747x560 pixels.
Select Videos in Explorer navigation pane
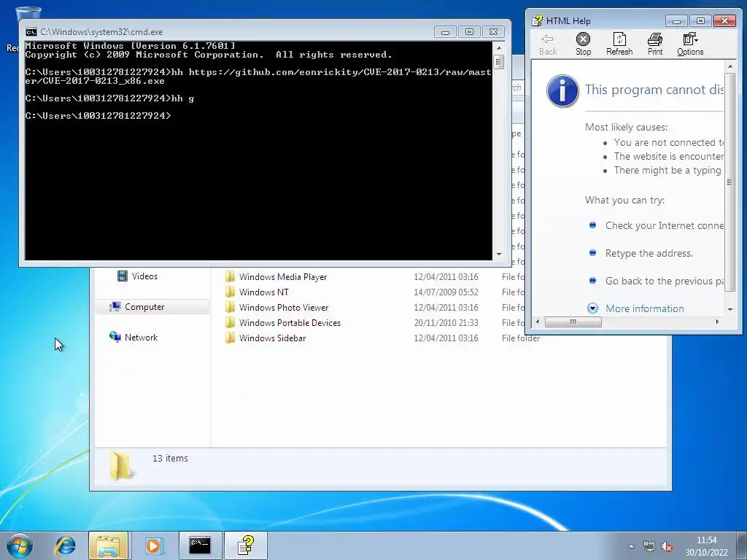point(144,276)
